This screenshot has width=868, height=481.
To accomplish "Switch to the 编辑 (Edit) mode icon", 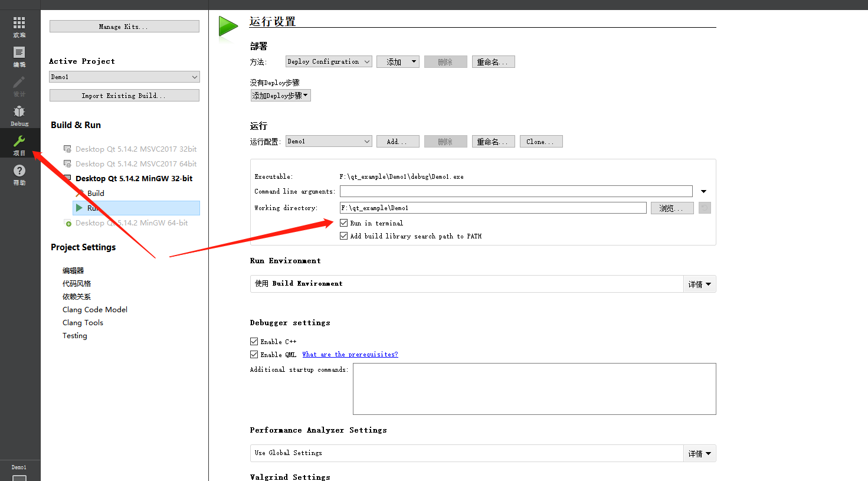I will tap(19, 53).
